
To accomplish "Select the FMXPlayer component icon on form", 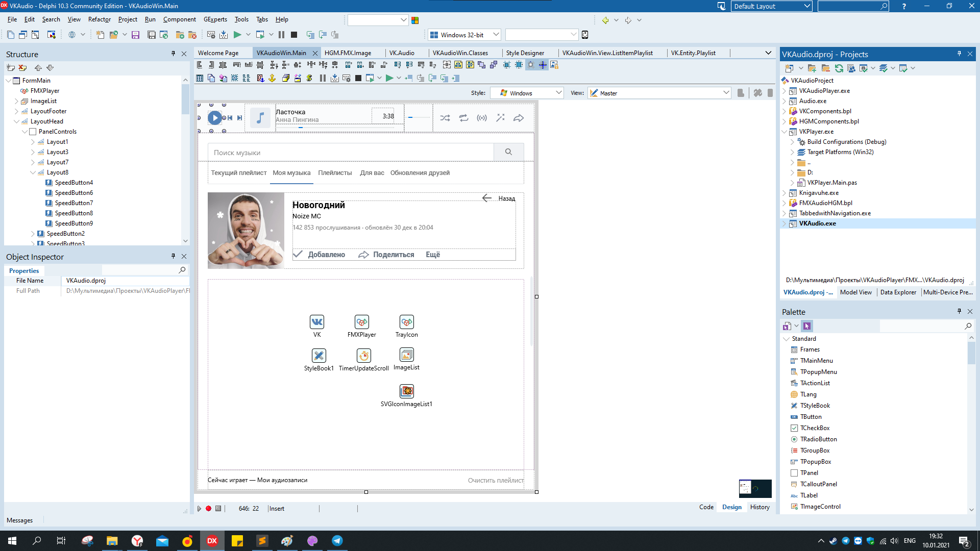I will pos(362,322).
